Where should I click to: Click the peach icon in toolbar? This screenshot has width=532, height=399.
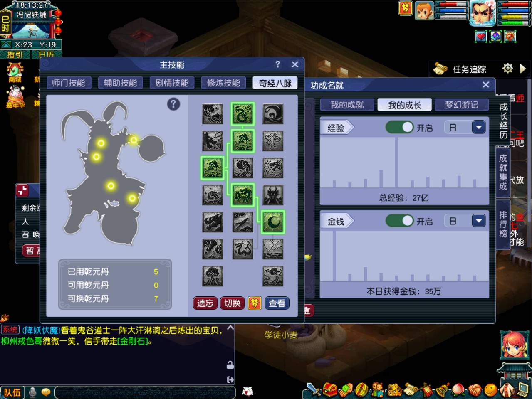tap(459, 389)
